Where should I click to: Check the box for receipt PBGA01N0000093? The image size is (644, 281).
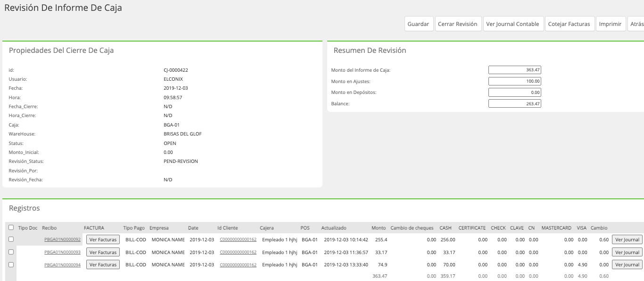pos(11,252)
